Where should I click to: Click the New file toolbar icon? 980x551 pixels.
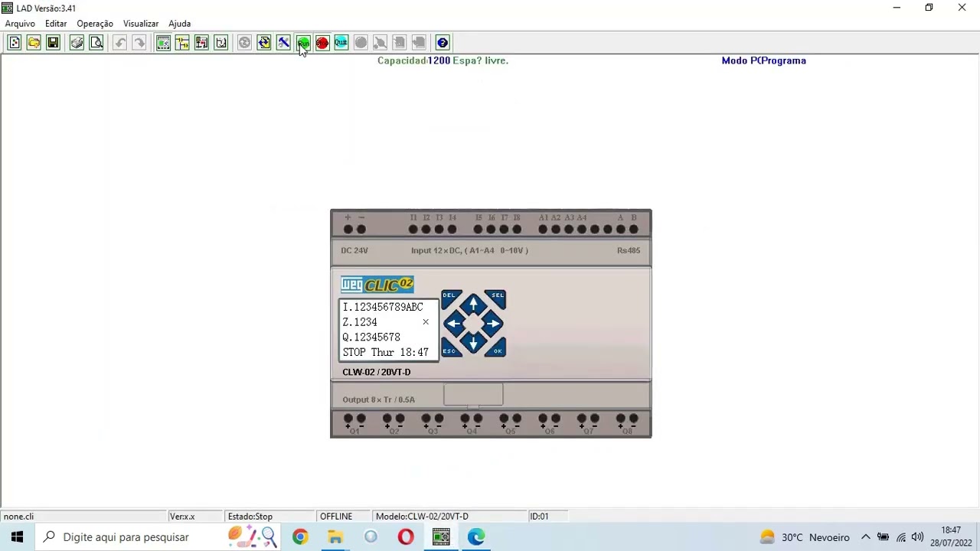pos(14,43)
